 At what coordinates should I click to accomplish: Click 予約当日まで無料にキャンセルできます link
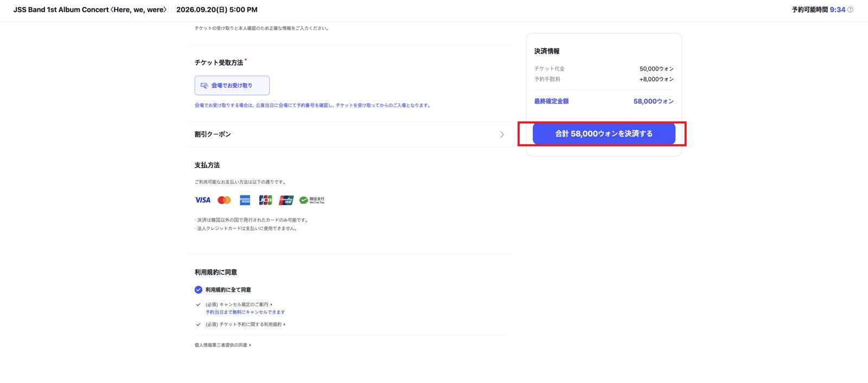[245, 312]
